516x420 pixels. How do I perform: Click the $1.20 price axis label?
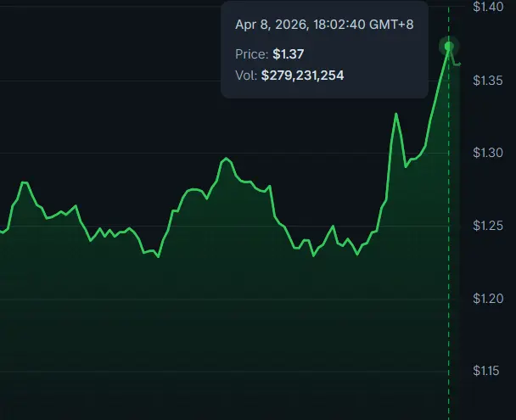(488, 299)
